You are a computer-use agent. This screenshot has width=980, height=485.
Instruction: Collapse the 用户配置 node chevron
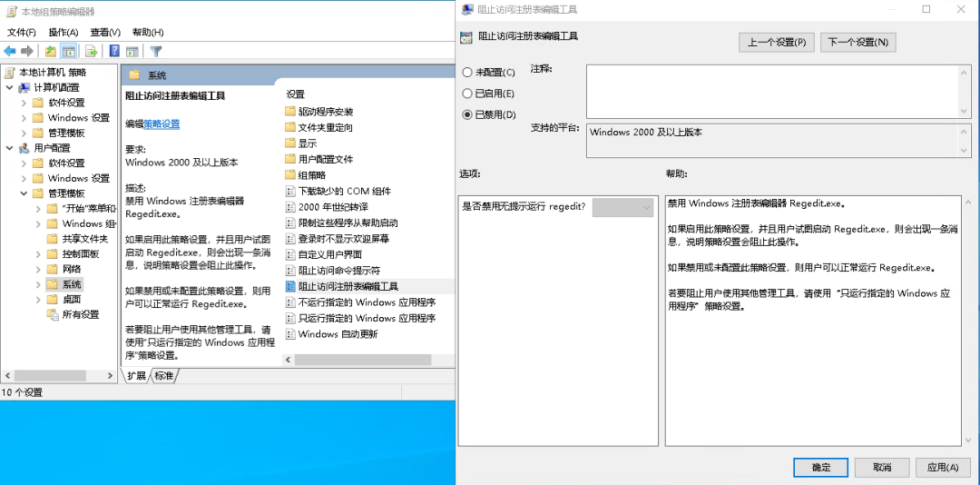(9, 148)
